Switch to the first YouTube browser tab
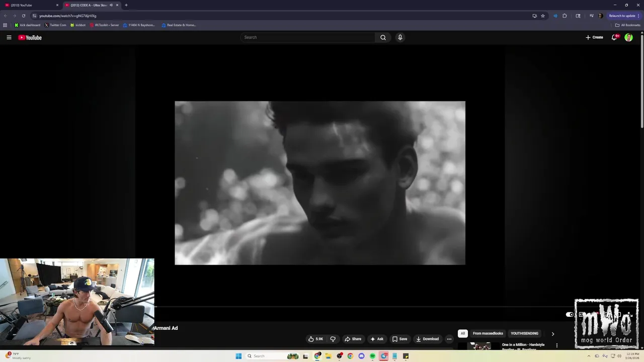The width and height of the screenshot is (644, 362). coord(30,5)
